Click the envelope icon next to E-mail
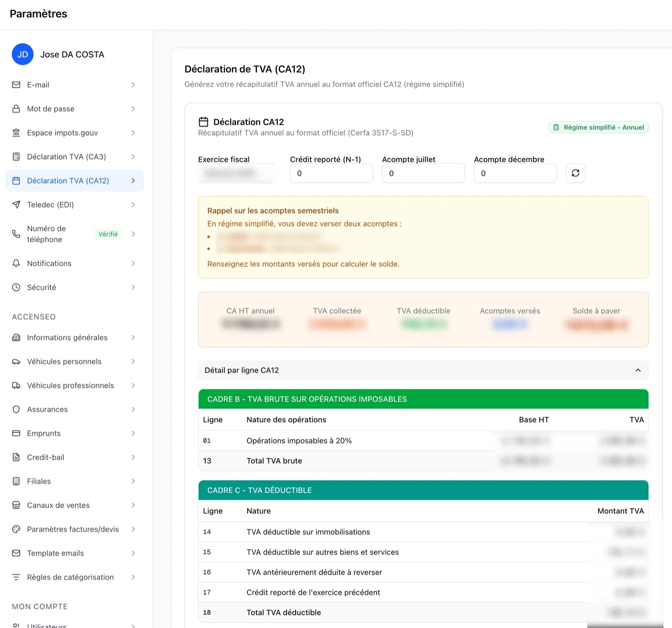672x628 pixels. (16, 85)
